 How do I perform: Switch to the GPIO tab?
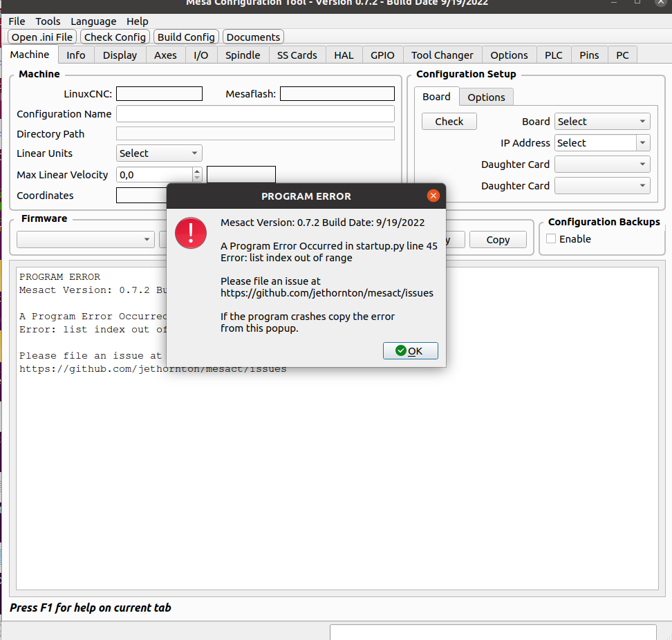(382, 55)
